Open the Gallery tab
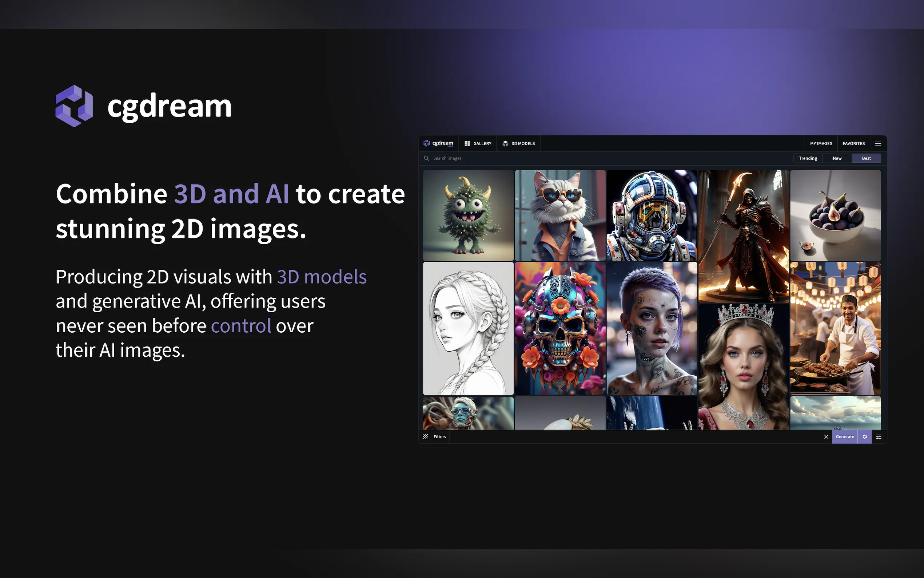This screenshot has height=578, width=924. [478, 143]
